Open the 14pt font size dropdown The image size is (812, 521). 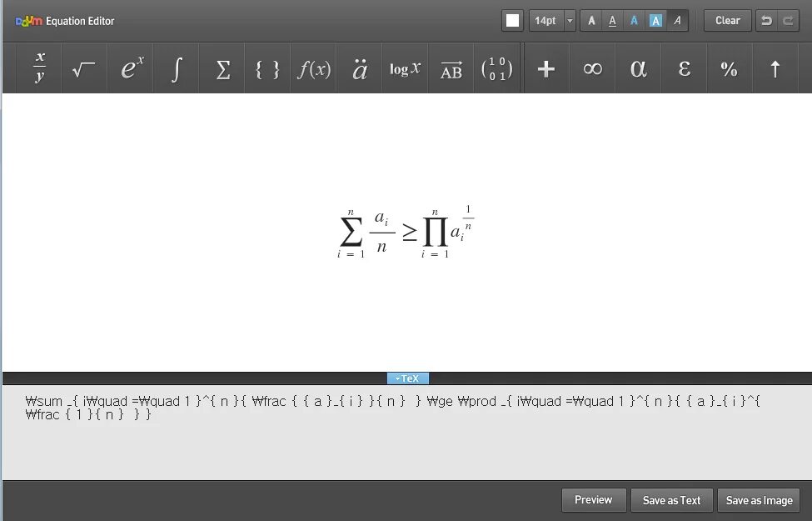(x=550, y=20)
